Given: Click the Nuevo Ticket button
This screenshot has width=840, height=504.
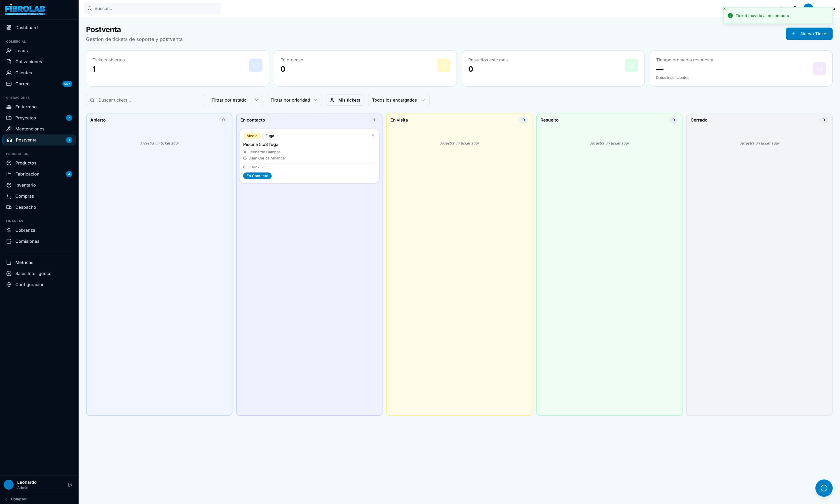Looking at the screenshot, I should 809,34.
